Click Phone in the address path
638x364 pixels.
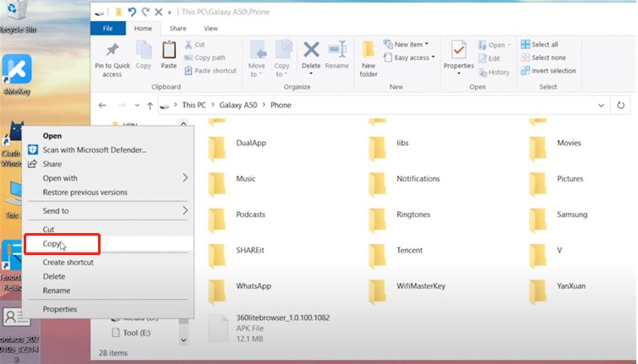click(281, 105)
